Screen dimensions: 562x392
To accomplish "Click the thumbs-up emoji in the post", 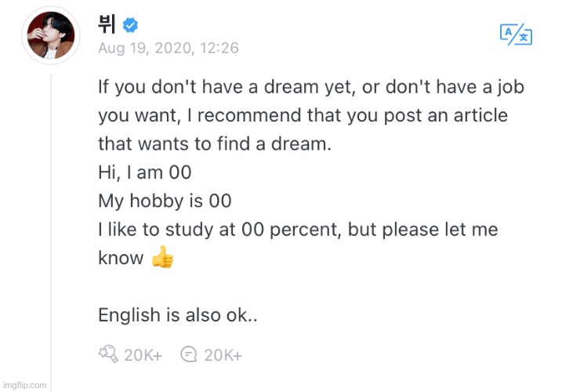I will [x=161, y=258].
